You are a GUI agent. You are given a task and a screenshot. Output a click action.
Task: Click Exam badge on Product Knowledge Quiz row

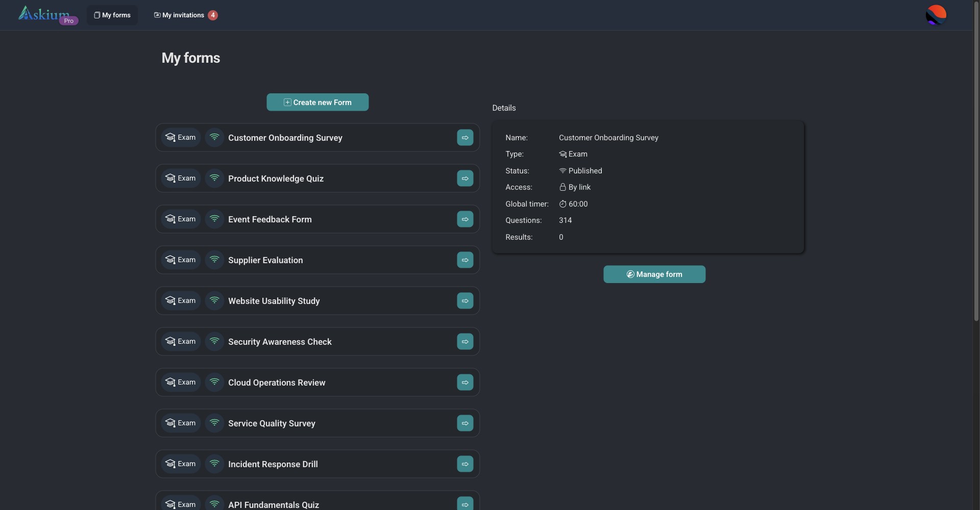click(181, 178)
